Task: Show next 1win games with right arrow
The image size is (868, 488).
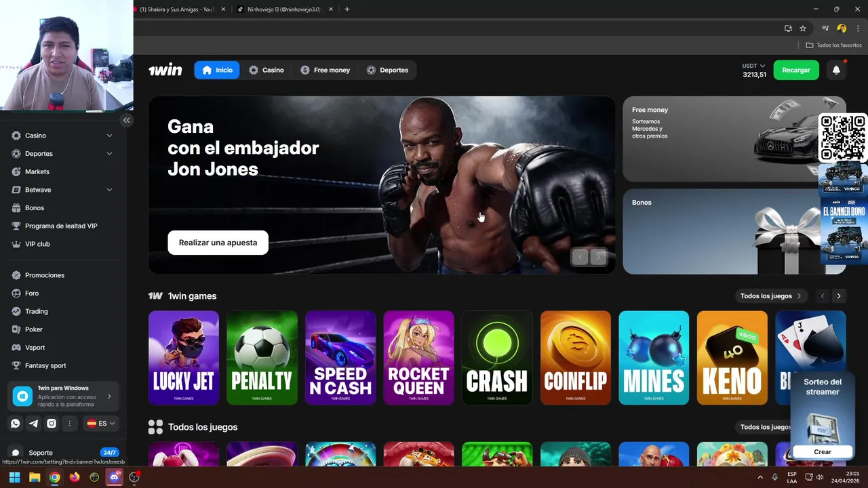Action: coord(839,296)
